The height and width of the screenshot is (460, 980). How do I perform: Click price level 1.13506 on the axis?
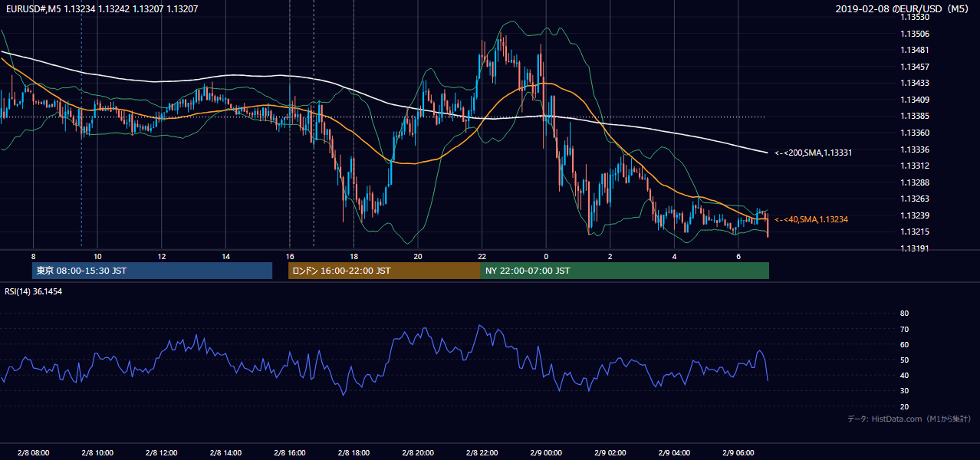pos(915,34)
